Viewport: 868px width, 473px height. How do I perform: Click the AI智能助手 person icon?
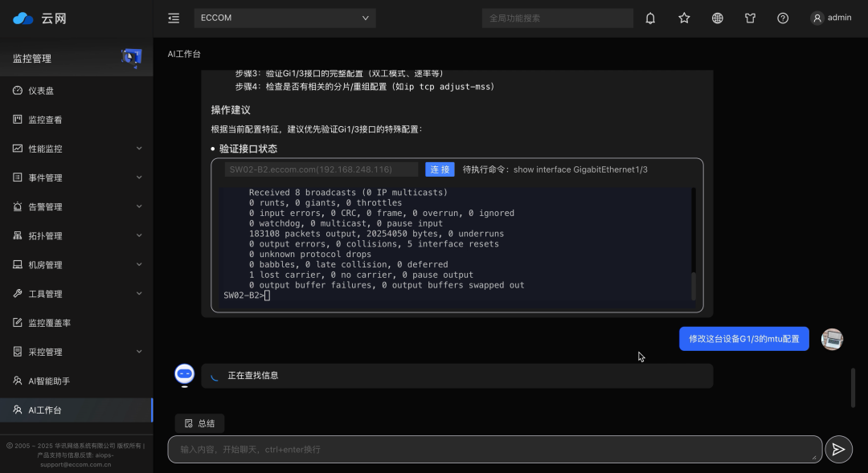18,381
